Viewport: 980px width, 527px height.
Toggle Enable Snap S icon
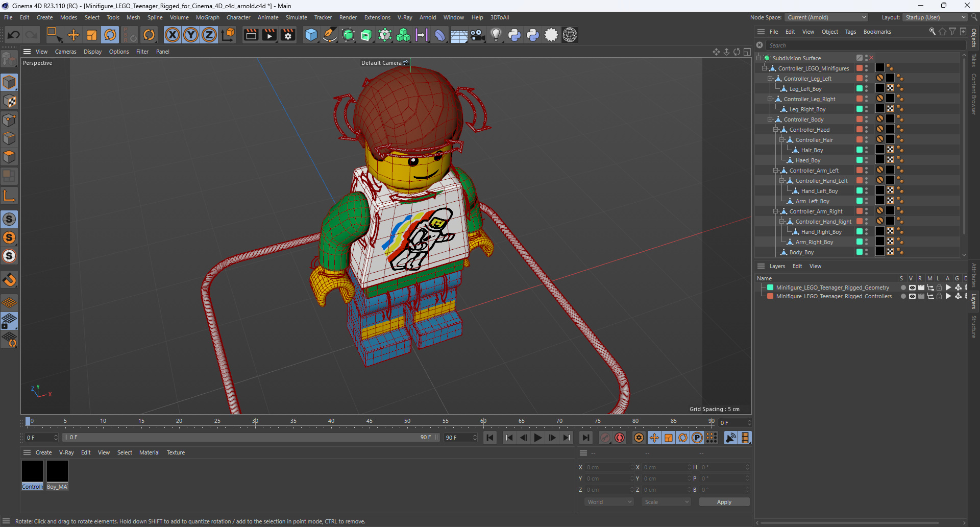pos(9,219)
